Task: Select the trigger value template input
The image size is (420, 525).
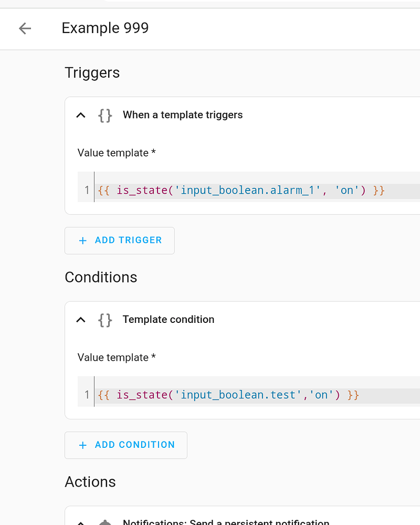Action: coord(236,190)
